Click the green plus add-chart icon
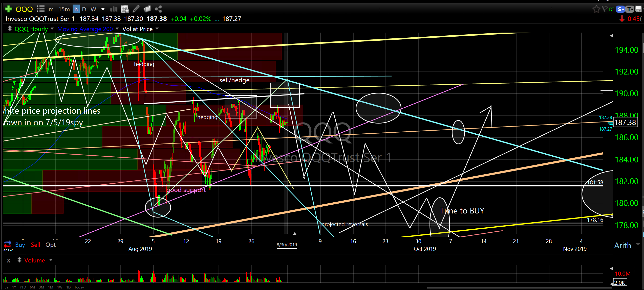Screen dimensions: 644x290 click(x=8, y=9)
